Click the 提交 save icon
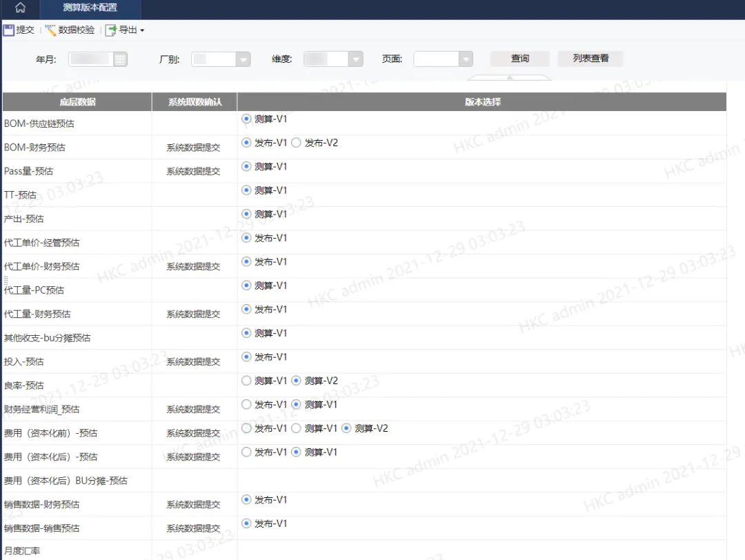Image resolution: width=745 pixels, height=560 pixels. pos(8,30)
